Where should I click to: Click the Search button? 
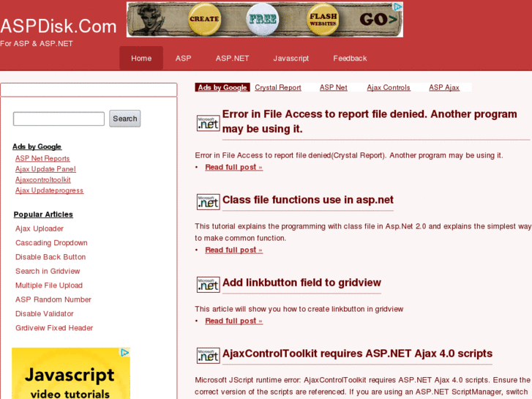tap(125, 119)
